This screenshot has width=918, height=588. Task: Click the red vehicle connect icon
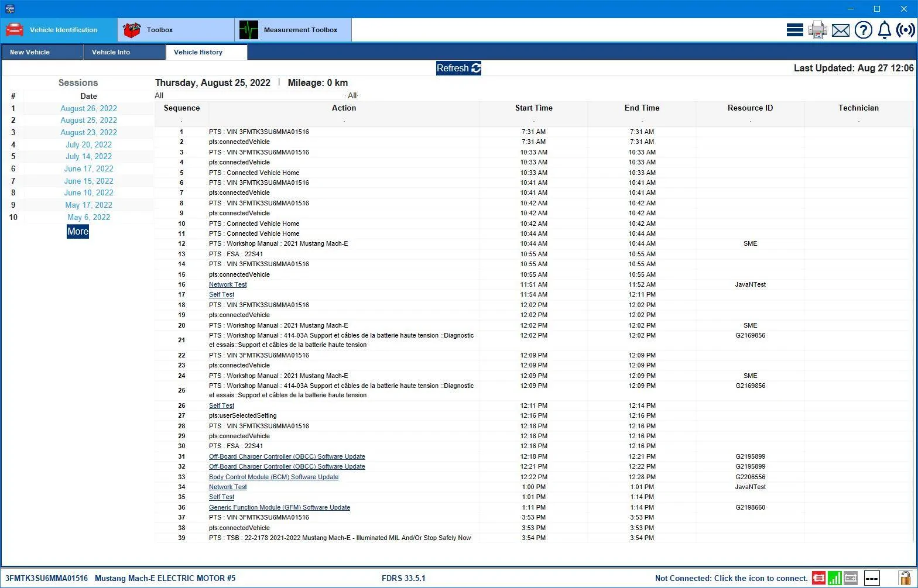[818, 578]
